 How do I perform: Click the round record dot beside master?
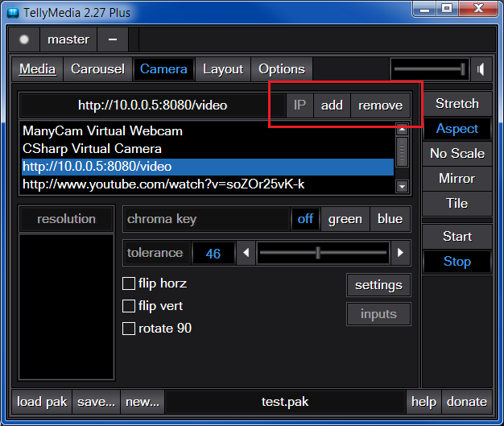pyautogui.click(x=23, y=39)
